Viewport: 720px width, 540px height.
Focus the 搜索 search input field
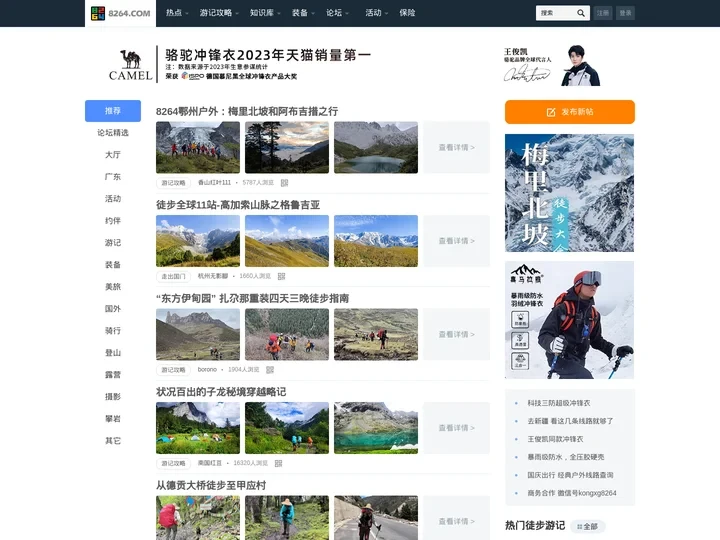557,13
